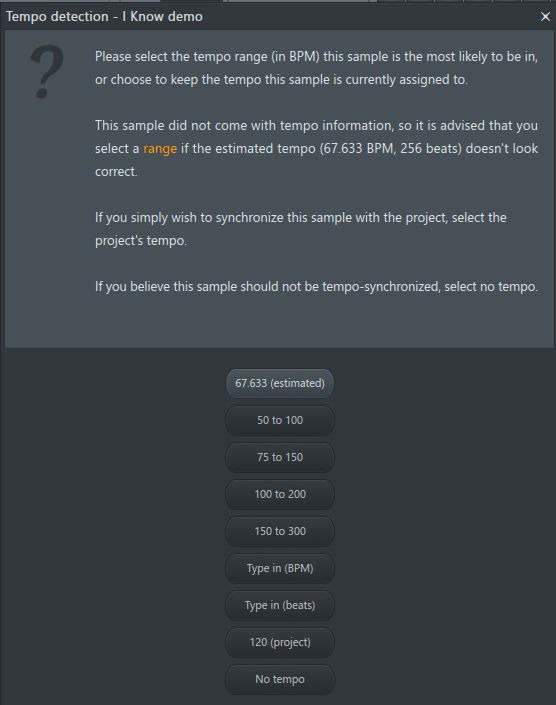Click the 'synchronize this sample with the project' sentence
This screenshot has height=705, width=556.
coord(301,218)
